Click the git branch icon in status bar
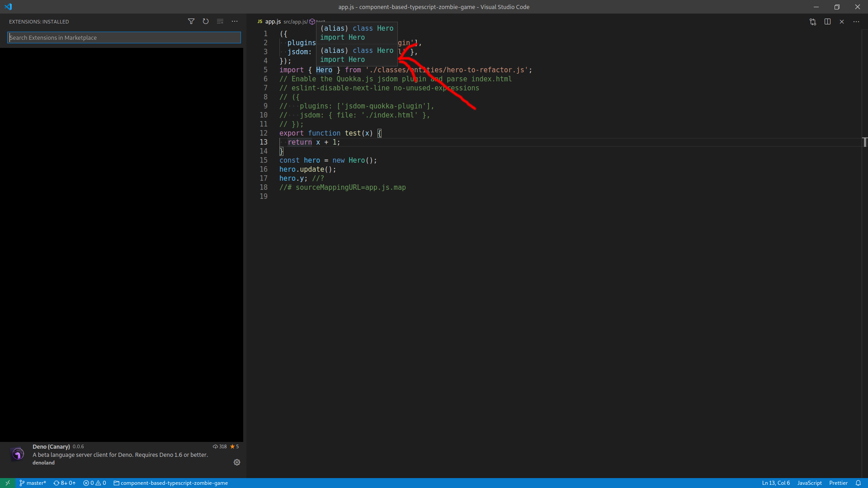Viewport: 868px width, 488px height. [22, 483]
